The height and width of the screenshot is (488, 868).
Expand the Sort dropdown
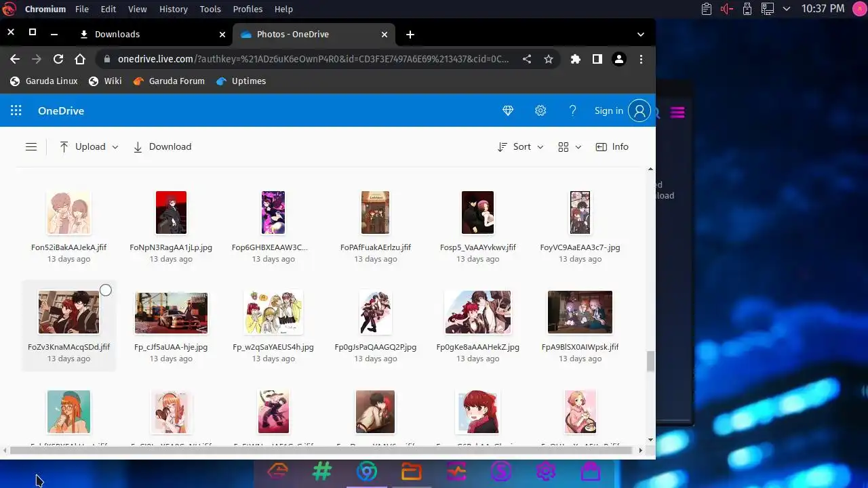(540, 147)
